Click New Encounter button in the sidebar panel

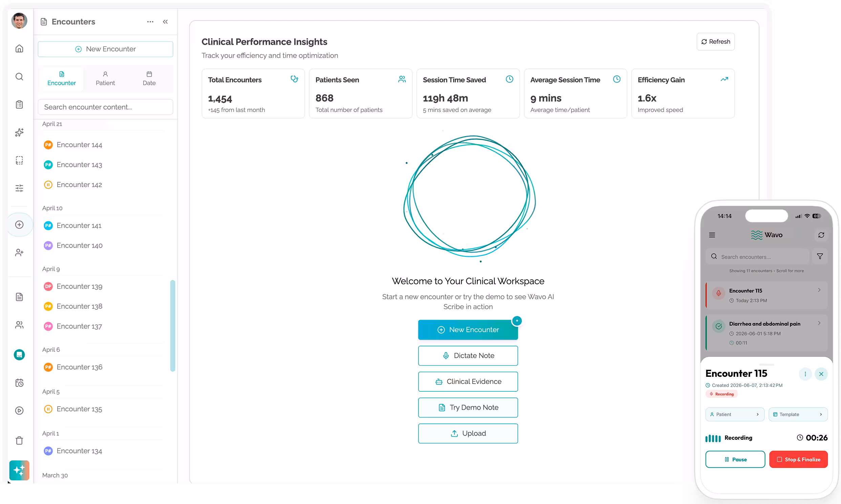[105, 49]
